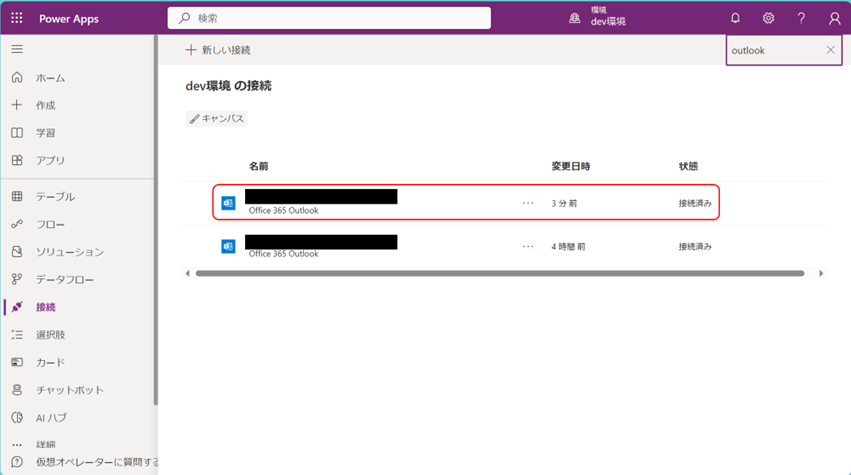Open 学習 in the sidebar
Screen dimensions: 851x475
pos(46,133)
